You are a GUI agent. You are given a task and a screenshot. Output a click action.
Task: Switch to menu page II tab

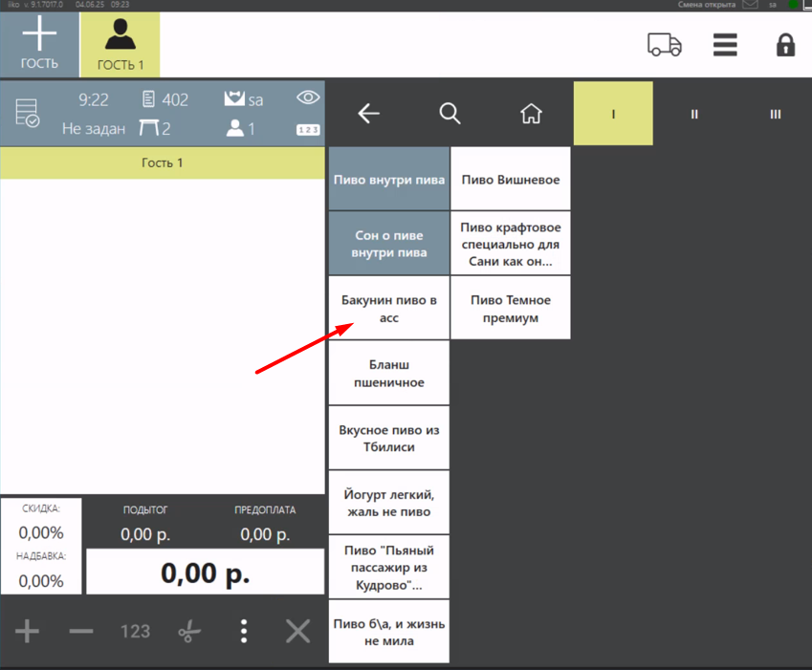tap(694, 114)
